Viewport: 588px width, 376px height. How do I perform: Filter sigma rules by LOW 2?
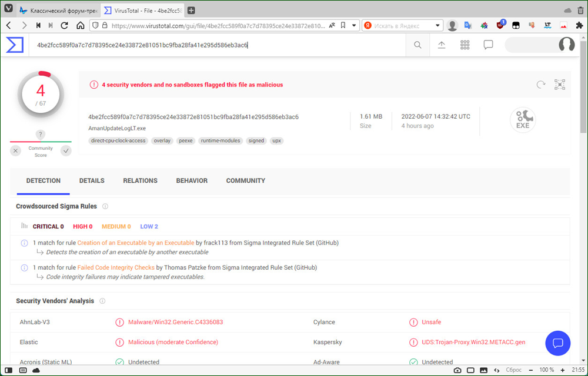[149, 227]
